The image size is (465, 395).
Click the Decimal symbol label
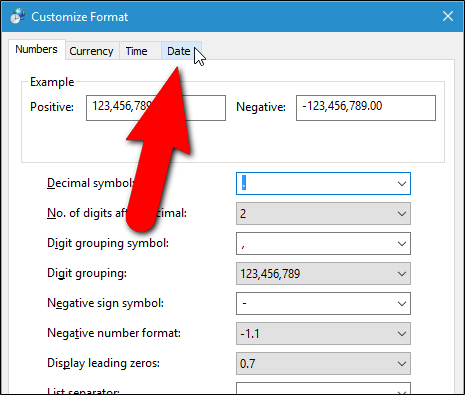coord(90,183)
